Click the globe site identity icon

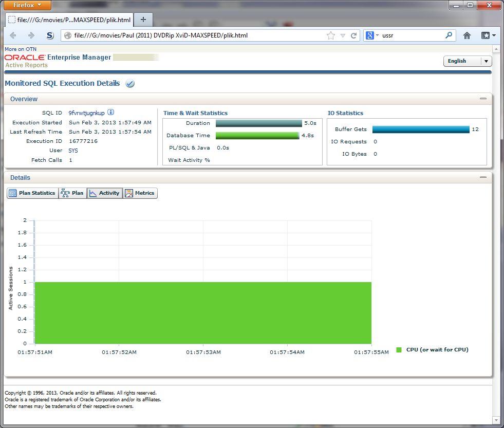tap(67, 35)
